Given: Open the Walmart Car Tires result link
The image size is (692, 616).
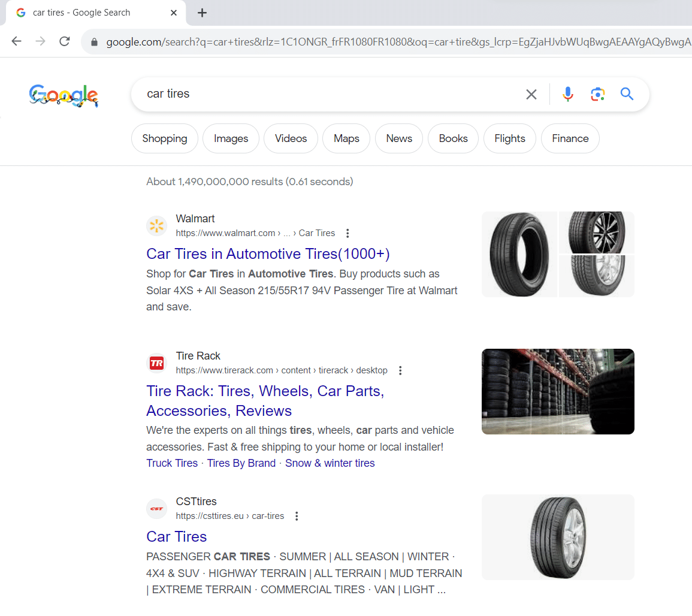Looking at the screenshot, I should pos(268,254).
